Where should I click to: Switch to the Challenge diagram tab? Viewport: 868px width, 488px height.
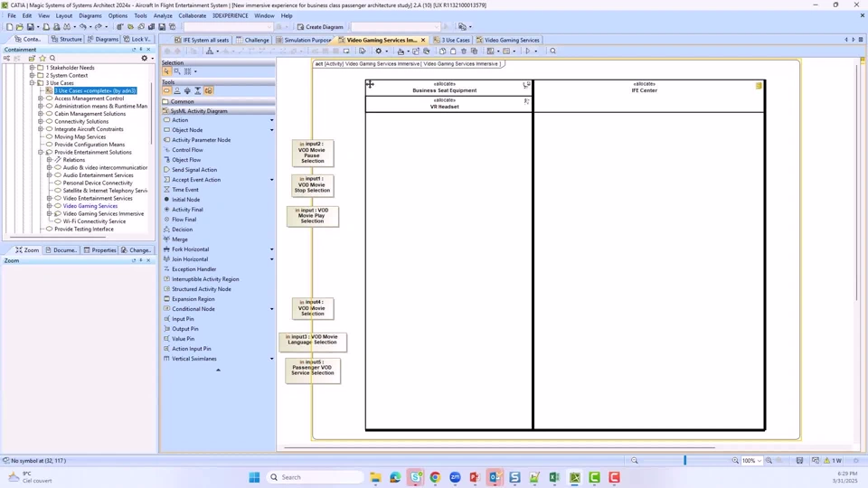click(x=252, y=40)
